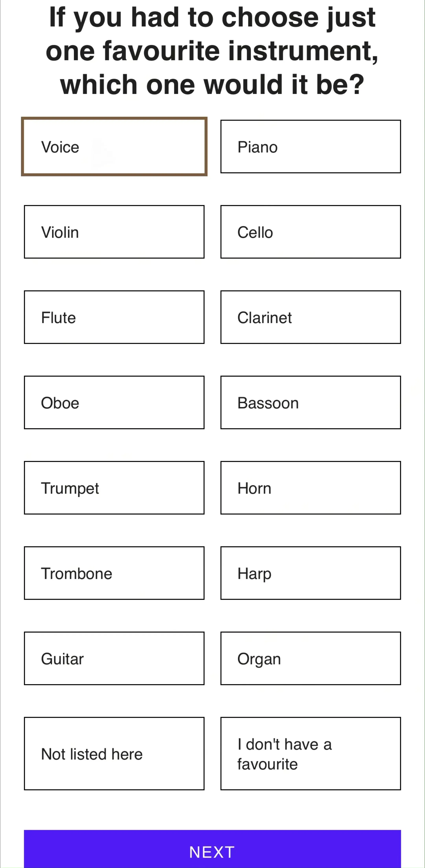Image resolution: width=425 pixels, height=868 pixels.
Task: Choose Flute as your favourite
Action: (114, 317)
